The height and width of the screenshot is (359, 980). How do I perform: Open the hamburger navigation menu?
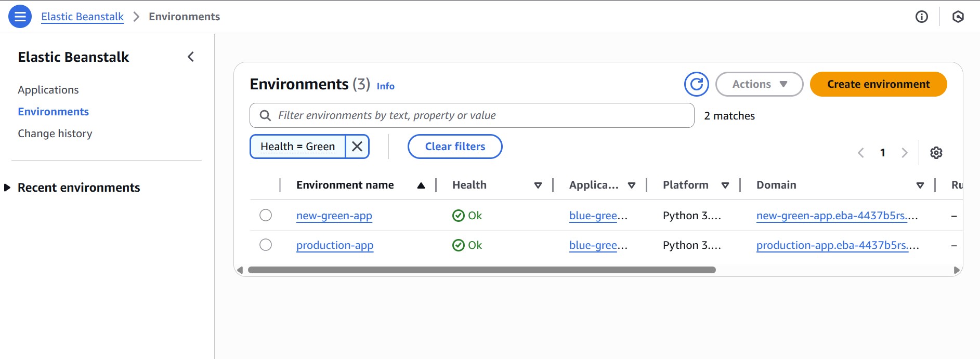pyautogui.click(x=20, y=17)
